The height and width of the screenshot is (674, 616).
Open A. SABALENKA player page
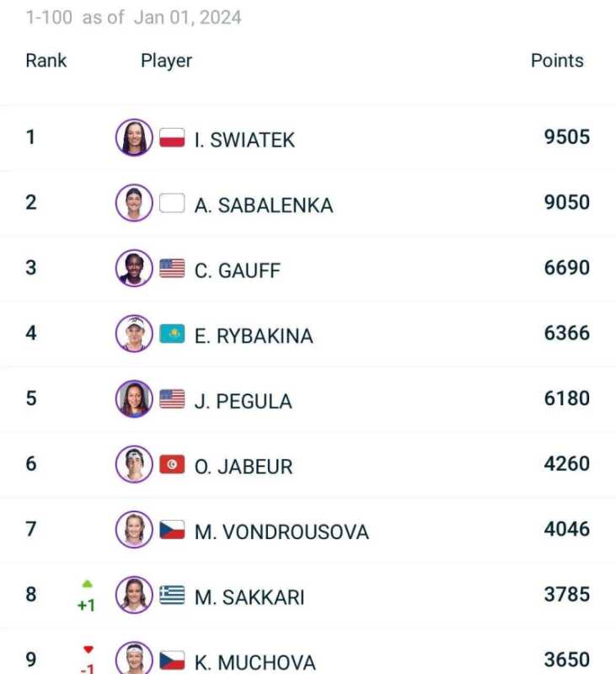[x=263, y=206]
